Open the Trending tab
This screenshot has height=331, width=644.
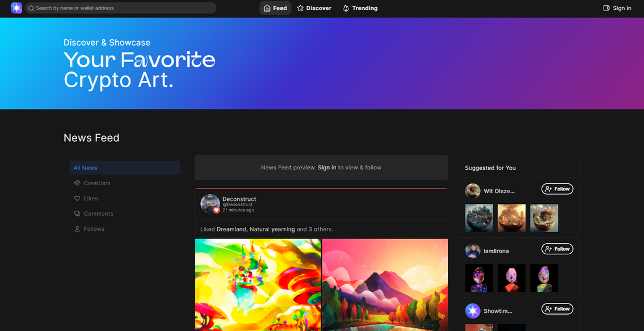pyautogui.click(x=360, y=8)
